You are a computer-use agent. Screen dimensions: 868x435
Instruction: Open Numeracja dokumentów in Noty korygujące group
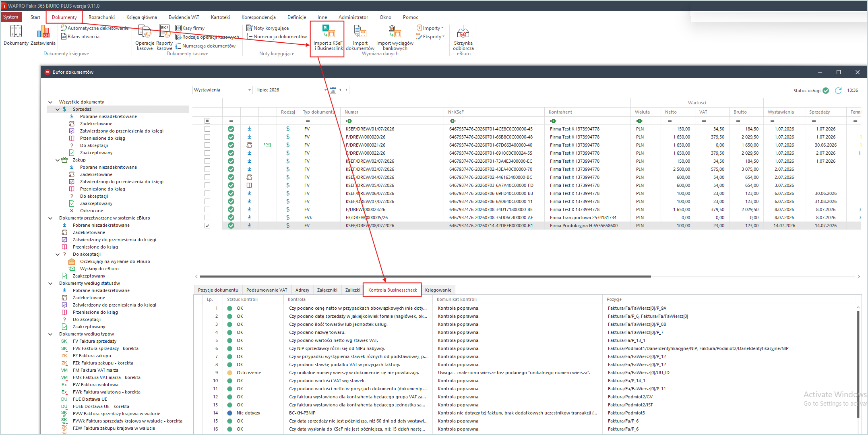click(277, 37)
